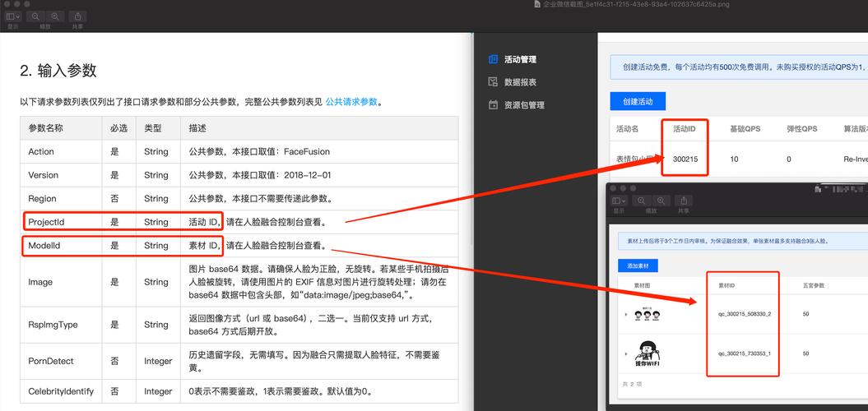Click material ID qc_300215_508330_2
The height and width of the screenshot is (411, 868).
click(745, 314)
